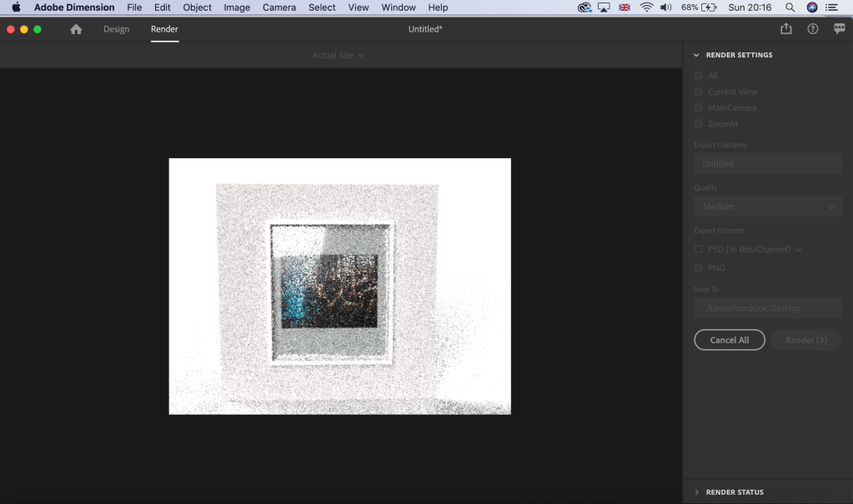The height and width of the screenshot is (504, 853).
Task: Expand the Render Status section
Action: (x=734, y=492)
